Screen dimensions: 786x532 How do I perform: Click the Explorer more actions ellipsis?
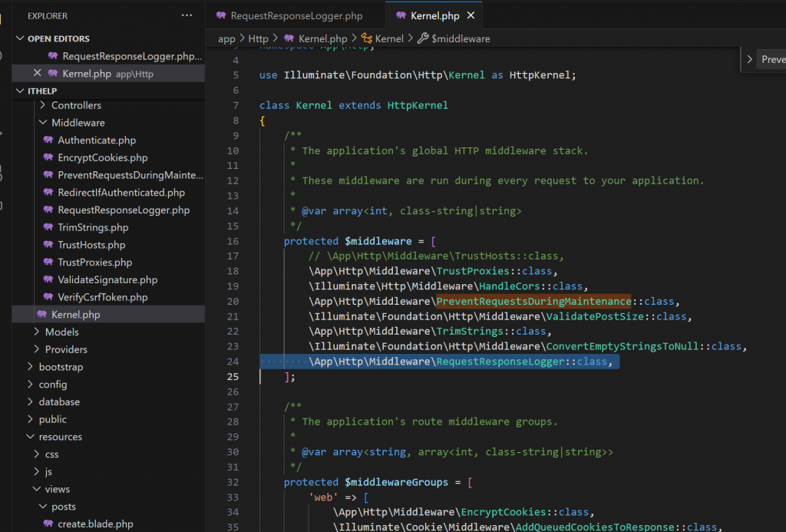[x=187, y=15]
